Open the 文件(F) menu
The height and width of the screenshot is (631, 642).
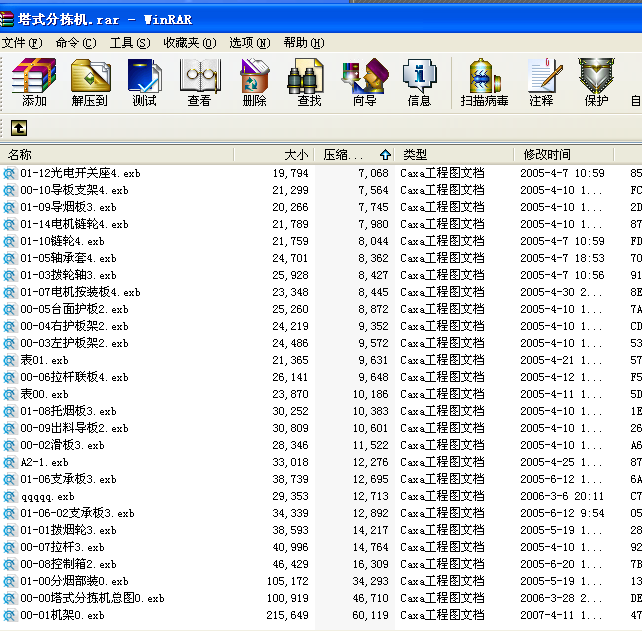22,43
